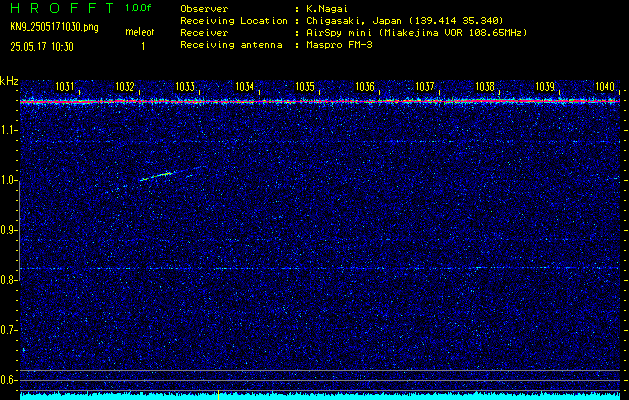Click the Receiver label
The image size is (629, 400).
(204, 32)
